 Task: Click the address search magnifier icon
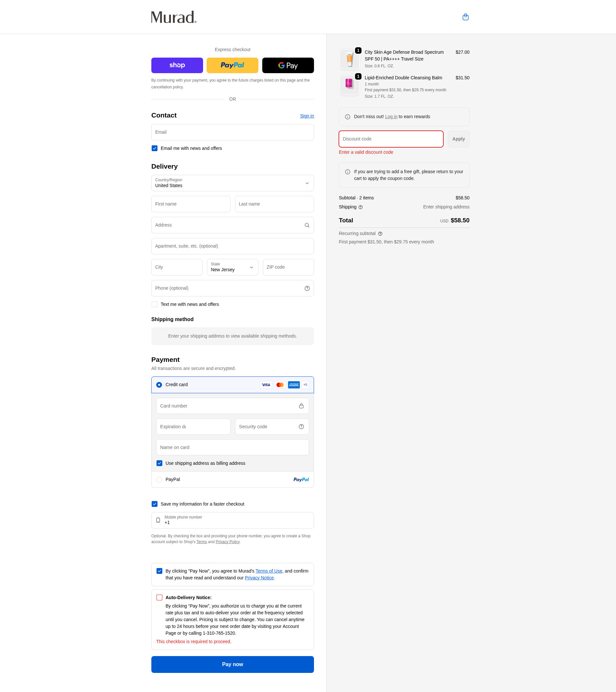(x=307, y=225)
